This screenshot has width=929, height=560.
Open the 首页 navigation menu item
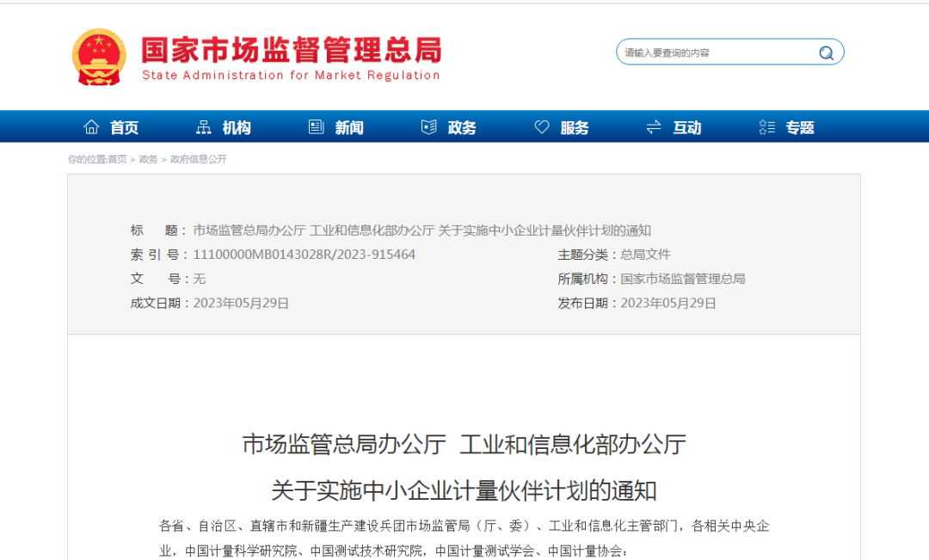point(125,128)
